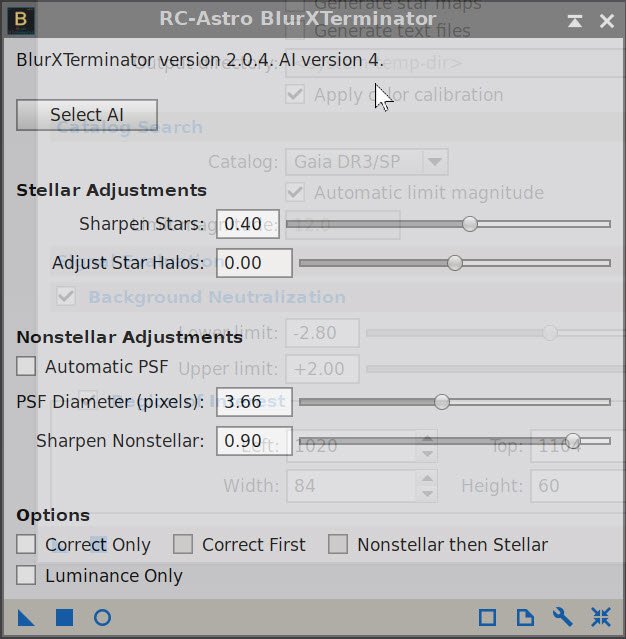Click the Options section heading
Viewport: 626px width, 639px height.
pos(53,515)
